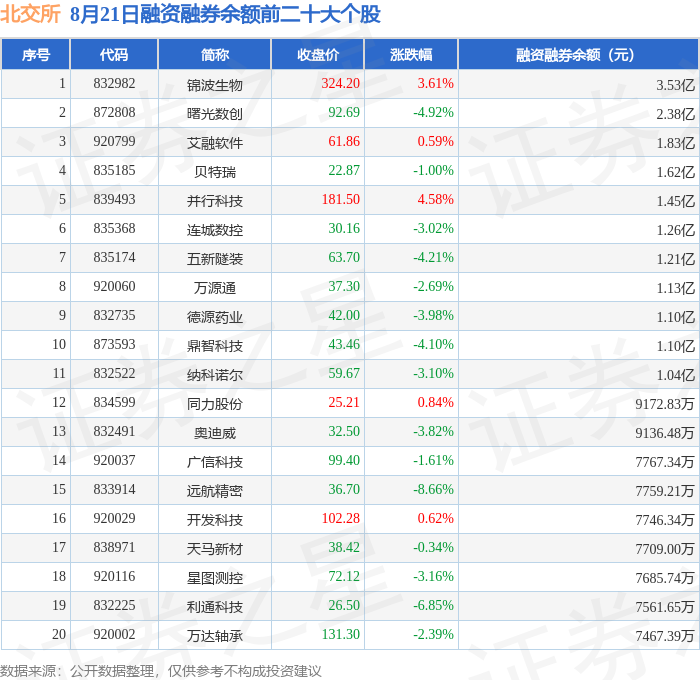Click the 数据来源 footer note
700x680 pixels.
(160, 672)
